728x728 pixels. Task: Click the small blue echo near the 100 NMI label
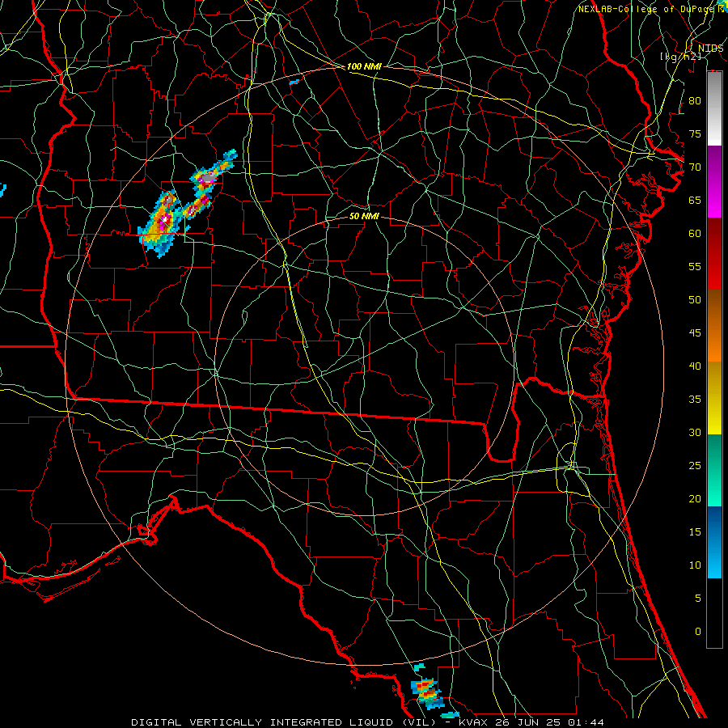(x=294, y=83)
